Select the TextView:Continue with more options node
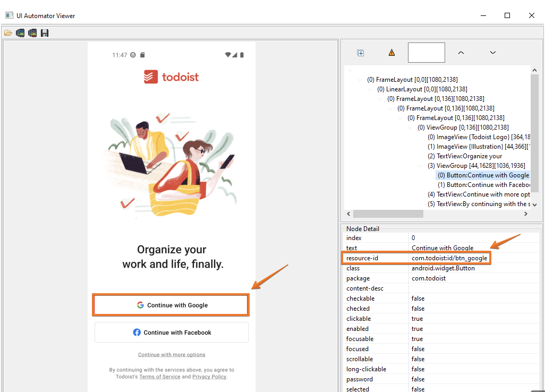The image size is (545, 392). click(x=479, y=194)
